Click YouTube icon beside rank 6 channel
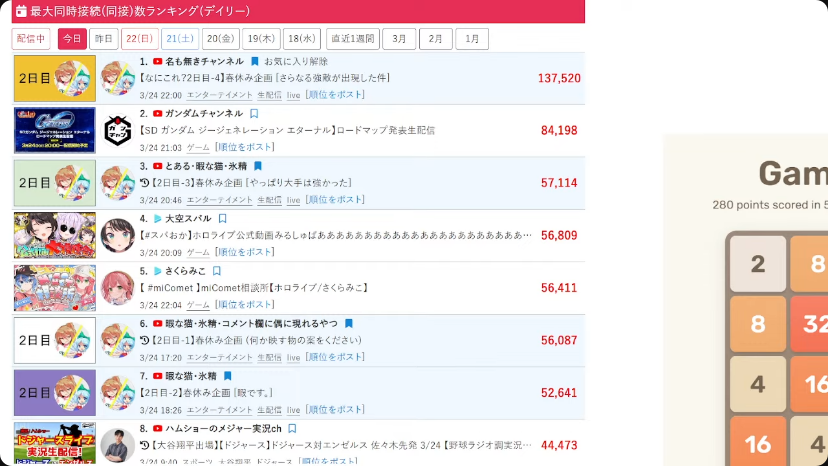This screenshot has height=466, width=828. point(157,323)
